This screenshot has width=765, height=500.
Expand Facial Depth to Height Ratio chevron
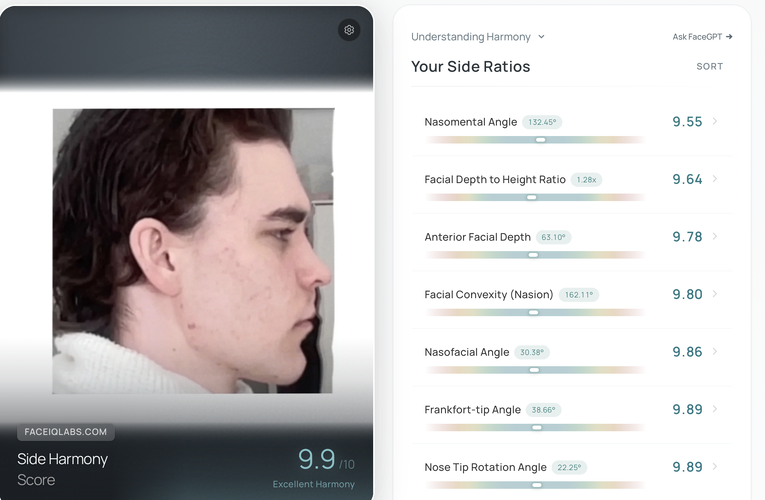tap(715, 179)
